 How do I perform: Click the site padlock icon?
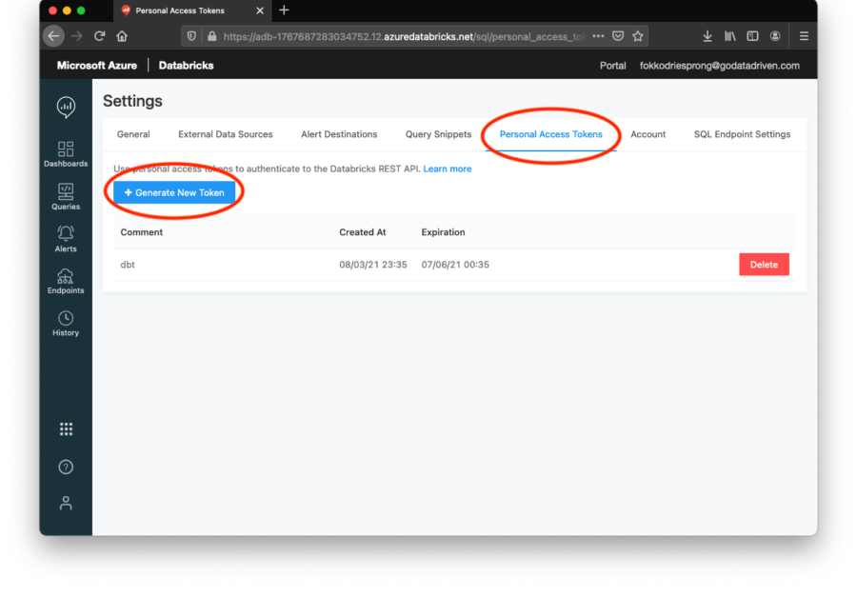(212, 36)
